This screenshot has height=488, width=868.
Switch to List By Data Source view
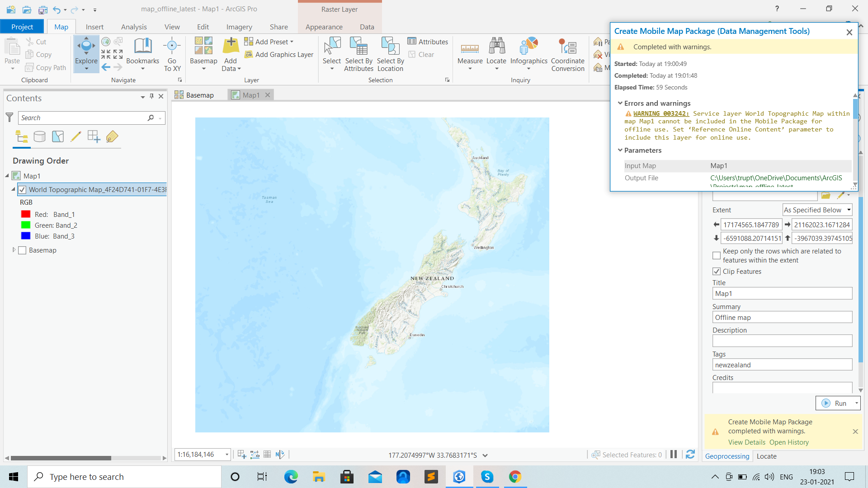pyautogui.click(x=40, y=136)
